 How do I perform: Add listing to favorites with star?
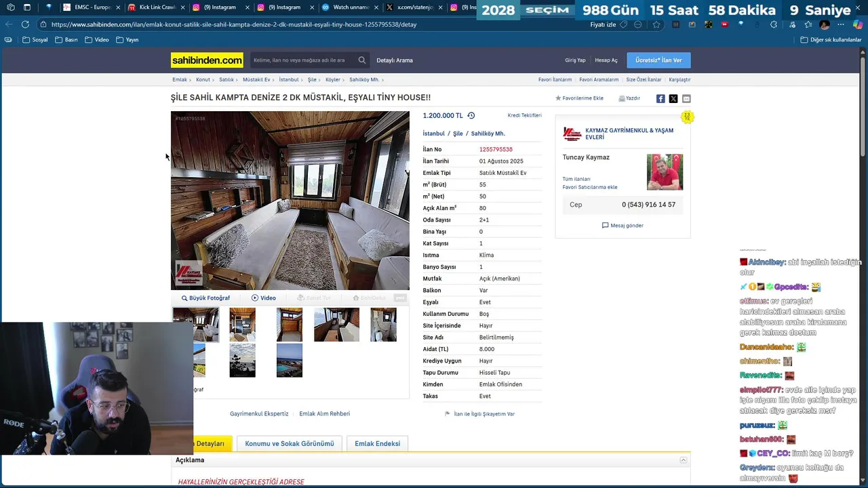(x=579, y=98)
